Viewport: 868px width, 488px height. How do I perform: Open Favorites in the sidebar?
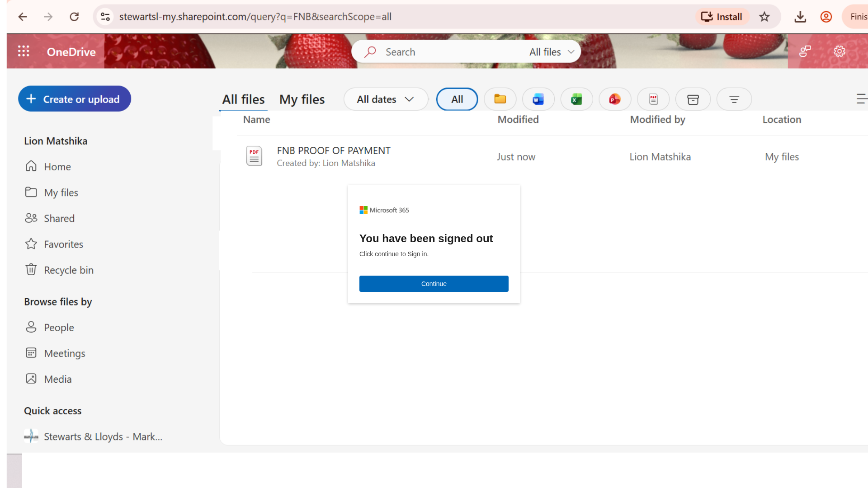pos(63,244)
